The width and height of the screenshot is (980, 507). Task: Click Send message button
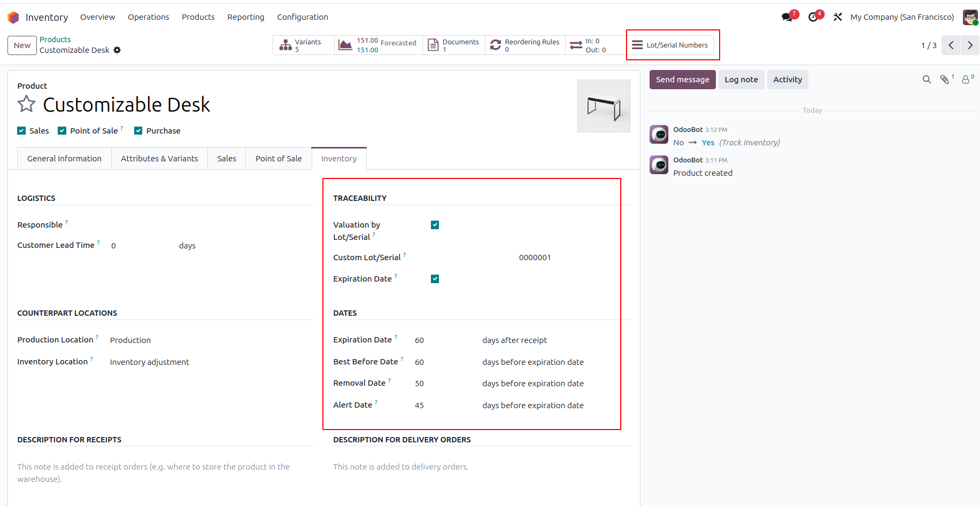682,80
